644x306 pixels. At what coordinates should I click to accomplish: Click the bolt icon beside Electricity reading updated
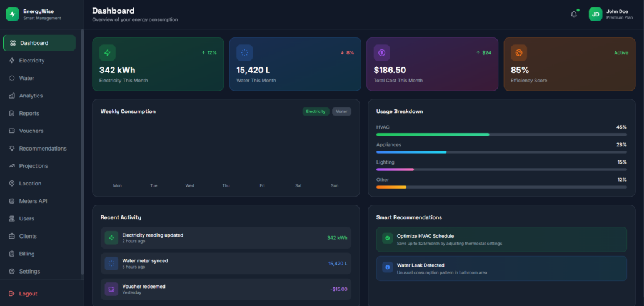point(111,238)
